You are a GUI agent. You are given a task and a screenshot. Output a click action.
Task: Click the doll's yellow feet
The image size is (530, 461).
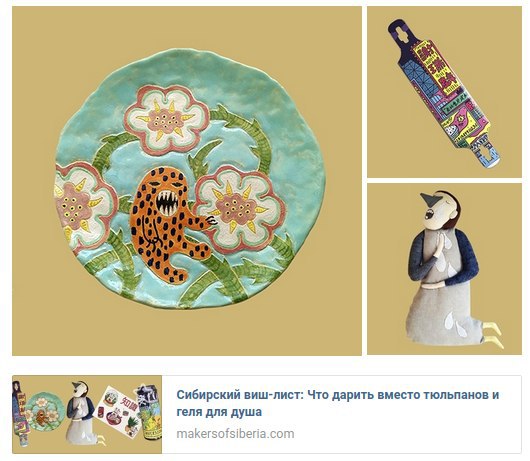click(x=492, y=333)
